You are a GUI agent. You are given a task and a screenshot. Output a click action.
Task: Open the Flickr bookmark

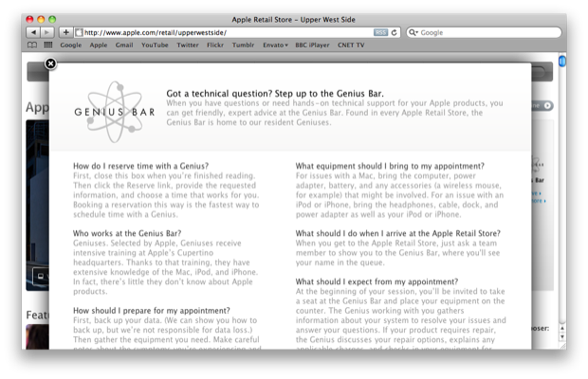(215, 45)
